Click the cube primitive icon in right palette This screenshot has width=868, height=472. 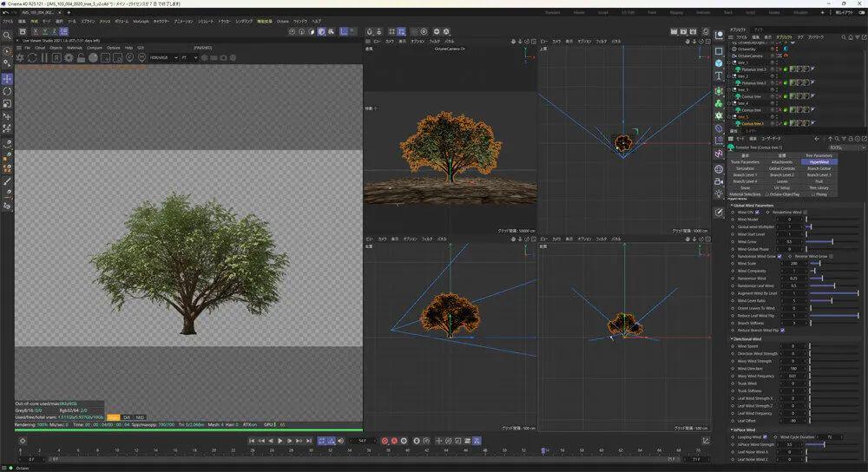pyautogui.click(x=719, y=62)
